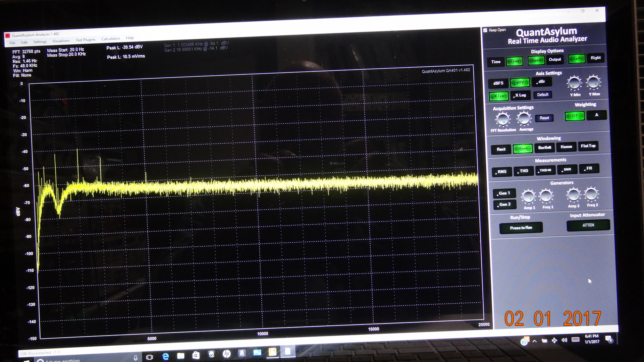The image size is (644, 362).
Task: Set X axis to X Lin
Action: tap(499, 96)
